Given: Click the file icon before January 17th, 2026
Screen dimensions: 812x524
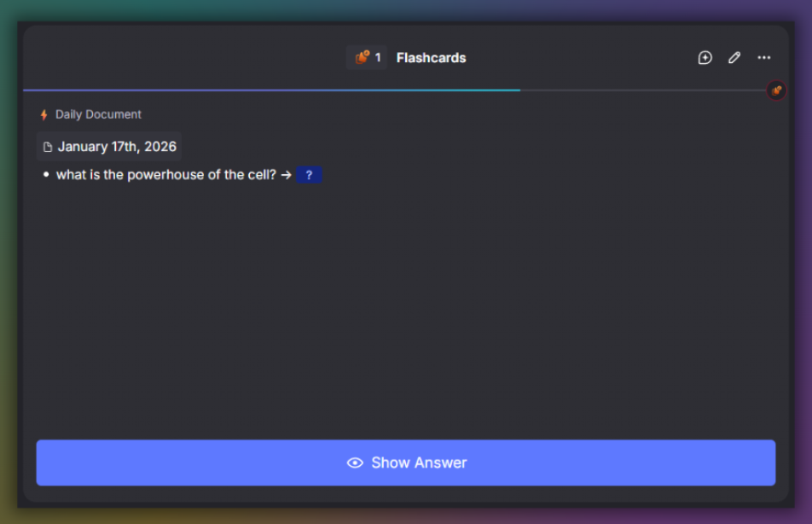Looking at the screenshot, I should 47,146.
